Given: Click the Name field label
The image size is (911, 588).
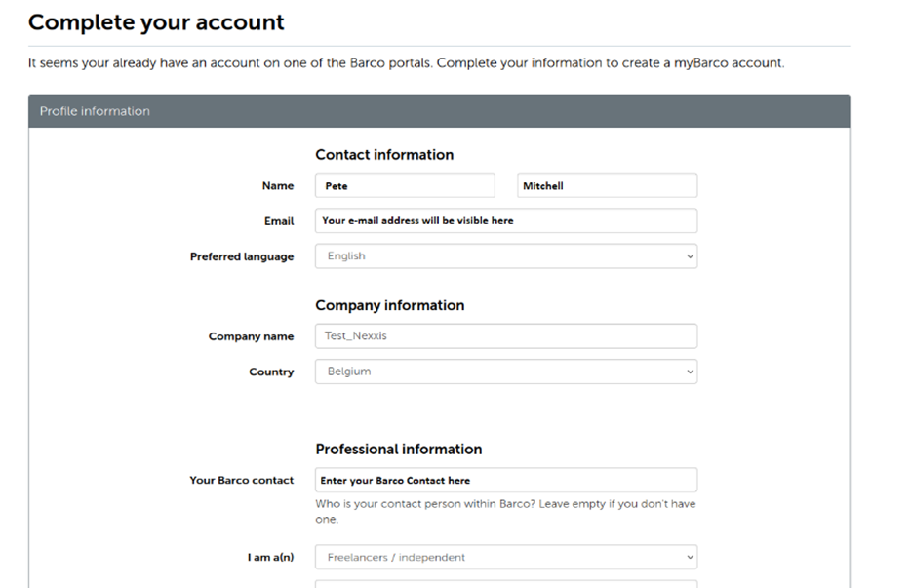Looking at the screenshot, I should (277, 186).
